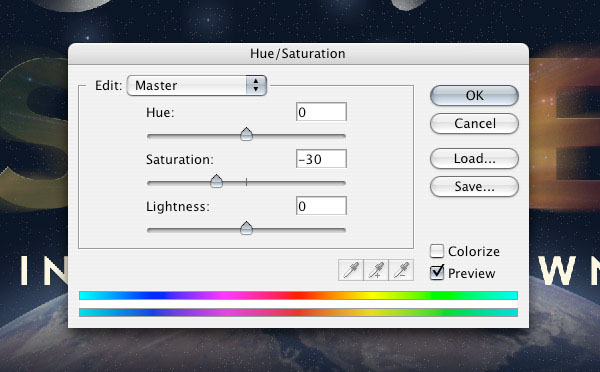Click the Lightness value field
Screen dimensions: 600x372
tap(321, 206)
